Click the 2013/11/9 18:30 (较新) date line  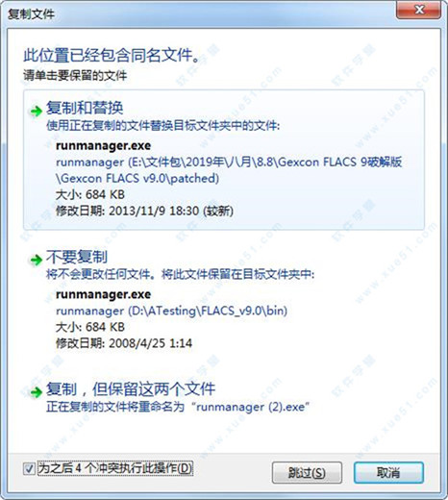pyautogui.click(x=144, y=211)
